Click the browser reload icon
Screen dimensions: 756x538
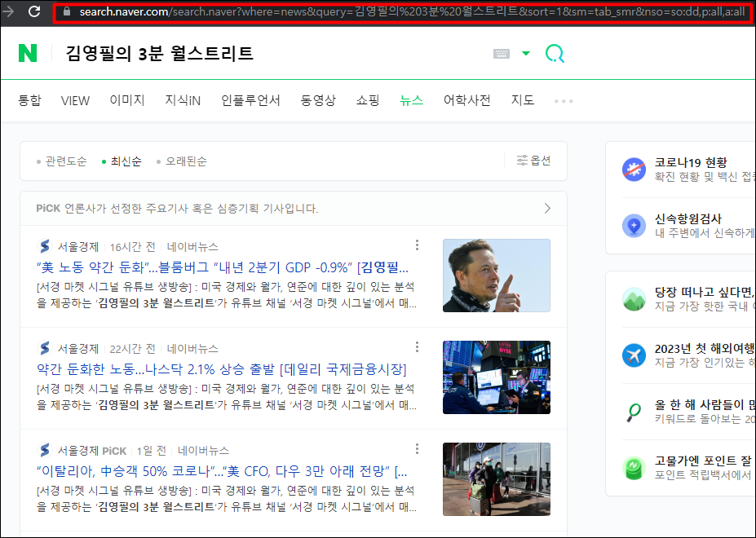(x=34, y=11)
